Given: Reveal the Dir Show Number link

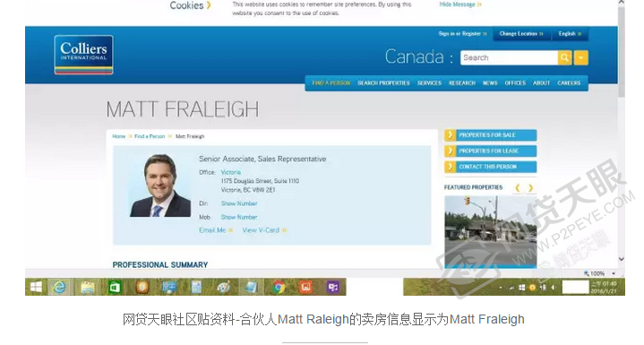Looking at the screenshot, I should coord(239,203).
